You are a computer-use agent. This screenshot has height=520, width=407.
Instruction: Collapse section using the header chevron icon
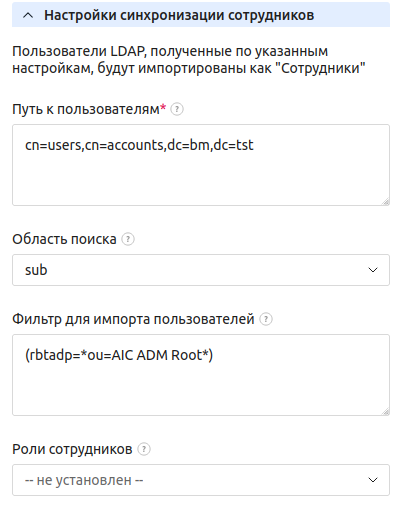[28, 15]
